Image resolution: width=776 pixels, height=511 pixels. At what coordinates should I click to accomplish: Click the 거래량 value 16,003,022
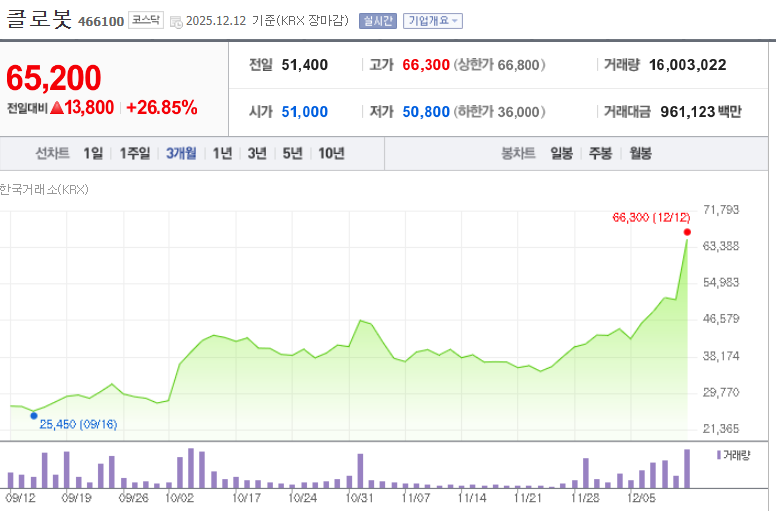pyautogui.click(x=687, y=65)
